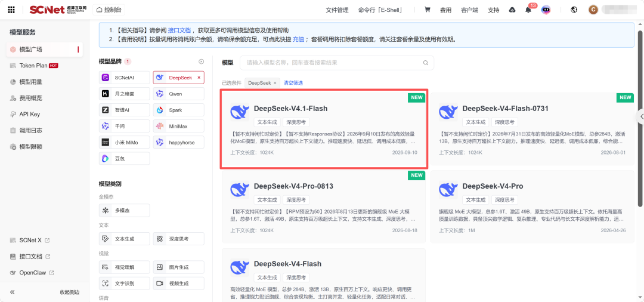This screenshot has height=302, width=644.
Task: Click the whale logo of DeepSeek-V4-Pro-0813
Action: 240,190
